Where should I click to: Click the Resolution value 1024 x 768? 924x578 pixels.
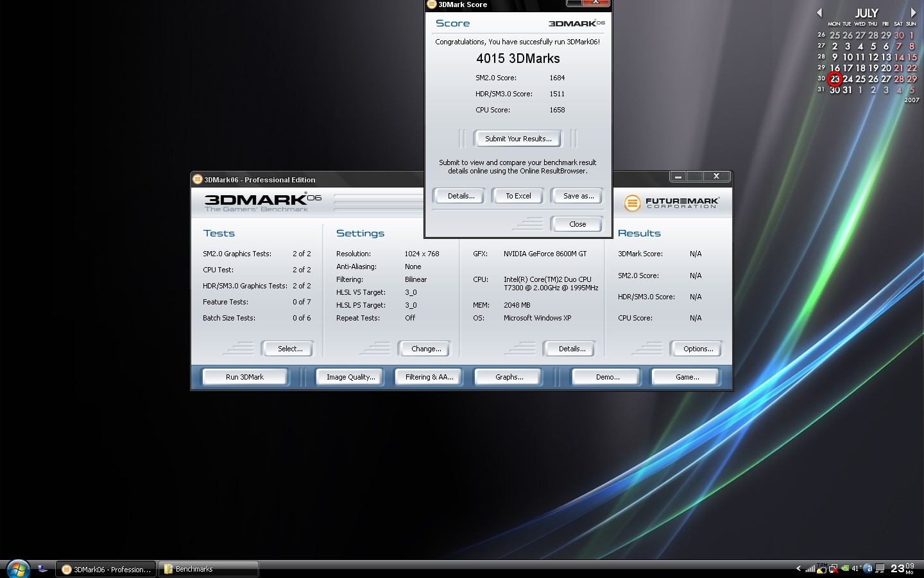coord(422,254)
